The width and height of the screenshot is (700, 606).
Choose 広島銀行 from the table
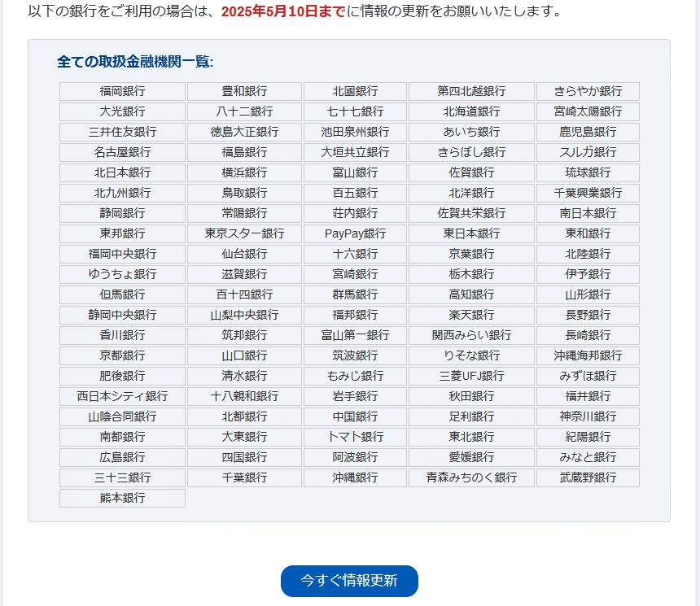click(x=122, y=457)
